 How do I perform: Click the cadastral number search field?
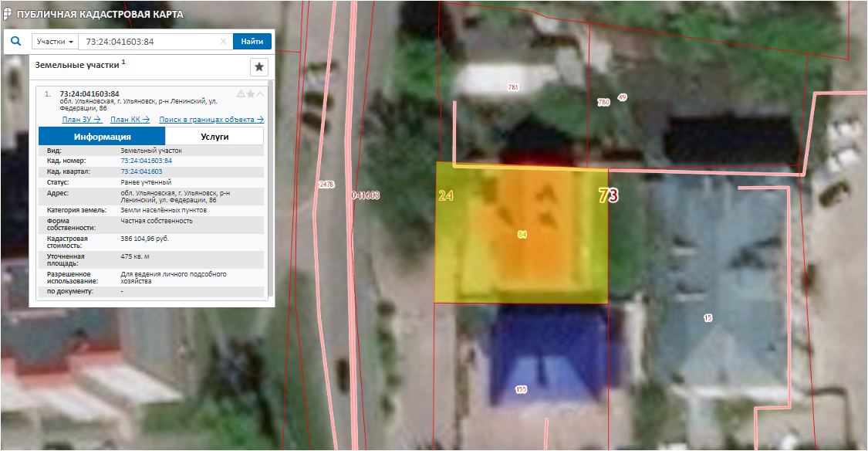tap(150, 42)
